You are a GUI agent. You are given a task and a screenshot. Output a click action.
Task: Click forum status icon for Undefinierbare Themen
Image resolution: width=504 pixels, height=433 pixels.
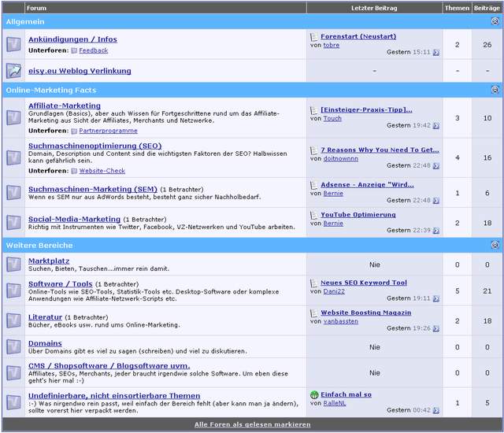point(13,403)
